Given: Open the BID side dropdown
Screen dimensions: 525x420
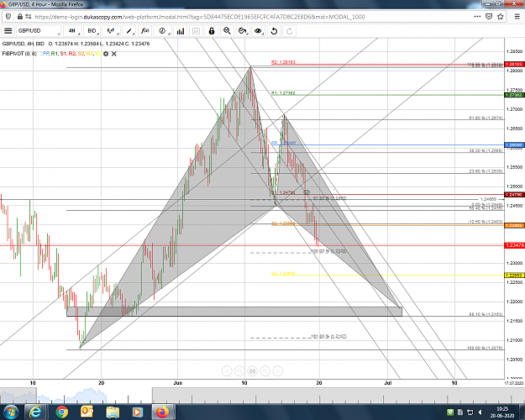Looking at the screenshot, I should [92, 31].
